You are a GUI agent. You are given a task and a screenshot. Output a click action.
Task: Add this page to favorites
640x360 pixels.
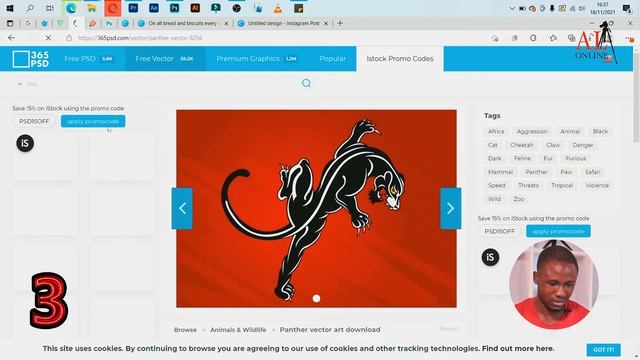495,38
